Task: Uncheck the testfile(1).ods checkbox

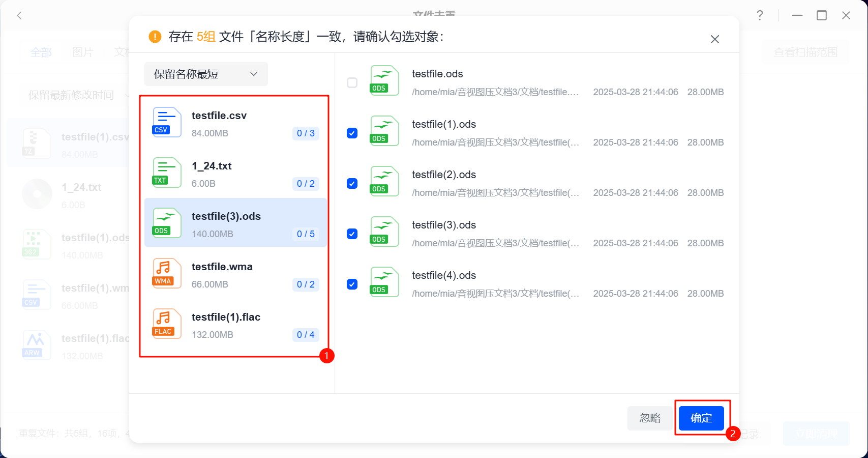Action: 352,133
